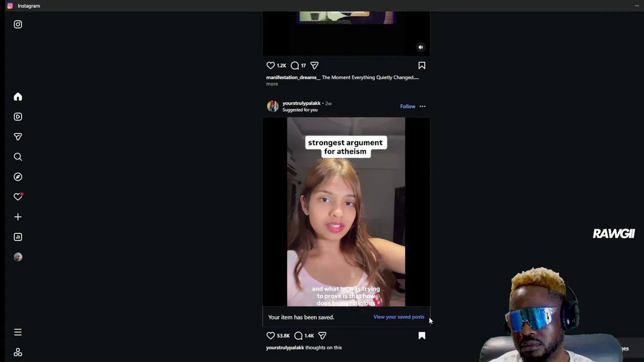644x362 pixels.
Task: Open the Explore compass icon
Action: tap(18, 177)
